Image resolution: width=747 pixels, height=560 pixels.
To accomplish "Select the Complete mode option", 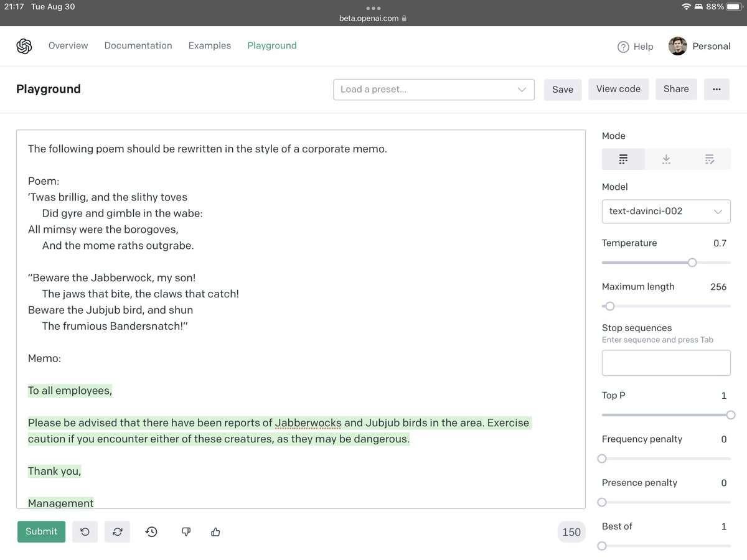I will point(623,160).
